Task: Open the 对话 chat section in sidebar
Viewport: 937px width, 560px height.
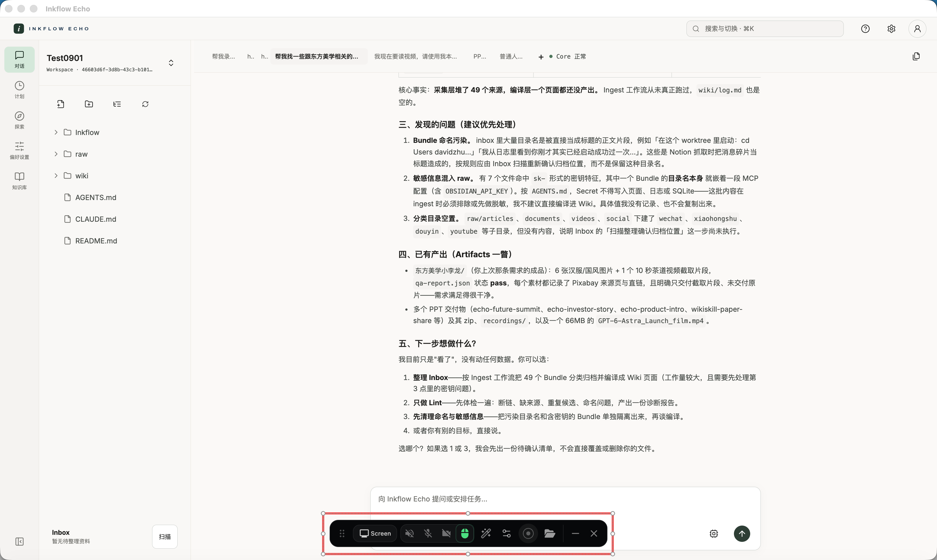Action: coord(19,60)
